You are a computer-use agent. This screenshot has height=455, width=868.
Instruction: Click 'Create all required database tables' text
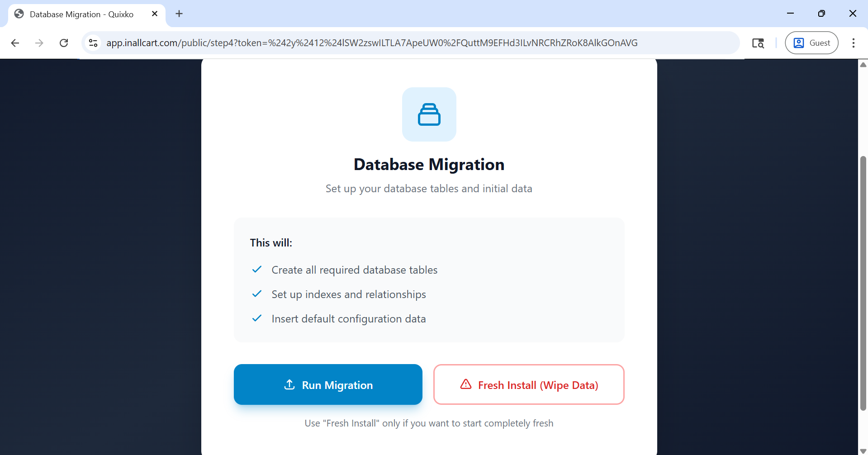click(x=355, y=270)
